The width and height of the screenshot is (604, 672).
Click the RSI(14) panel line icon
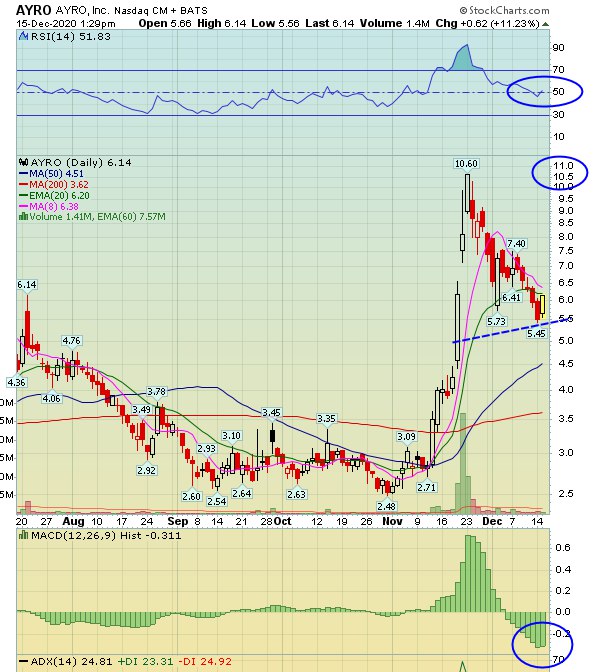(x=24, y=36)
